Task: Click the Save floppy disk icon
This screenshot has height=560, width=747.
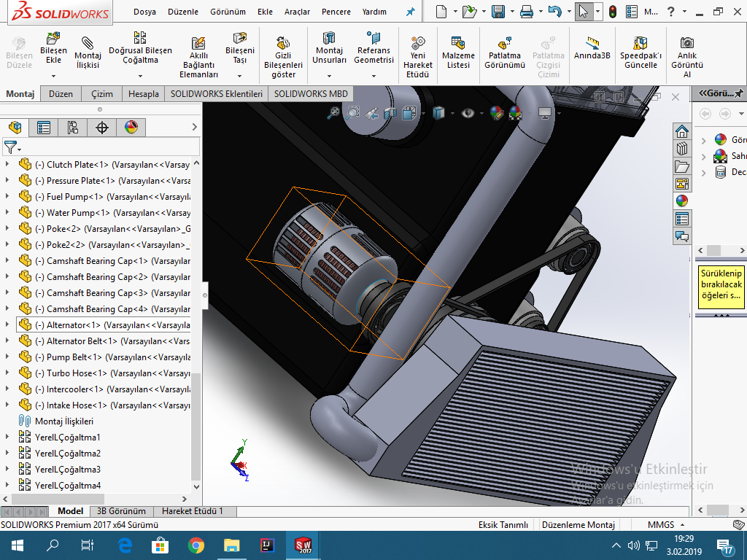Action: 498,12
